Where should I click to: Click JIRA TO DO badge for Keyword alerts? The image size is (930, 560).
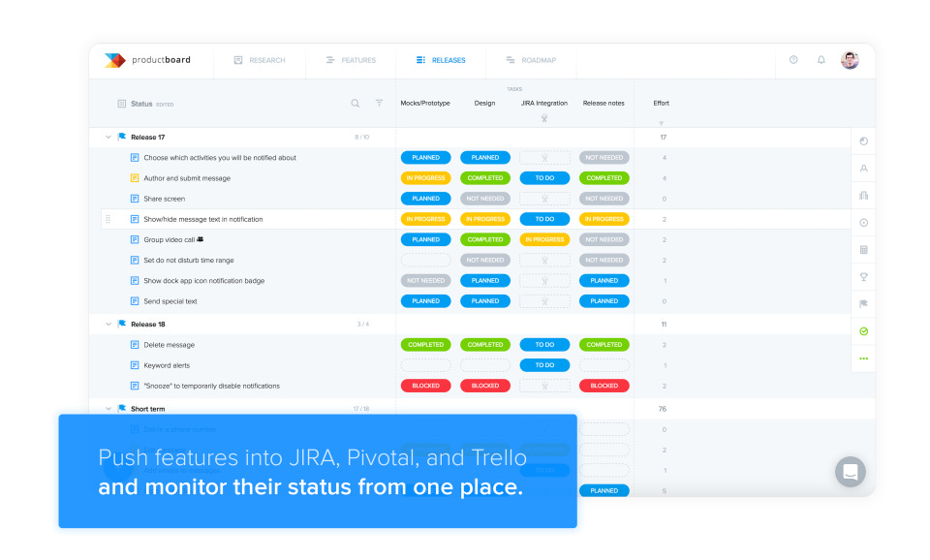(544, 365)
